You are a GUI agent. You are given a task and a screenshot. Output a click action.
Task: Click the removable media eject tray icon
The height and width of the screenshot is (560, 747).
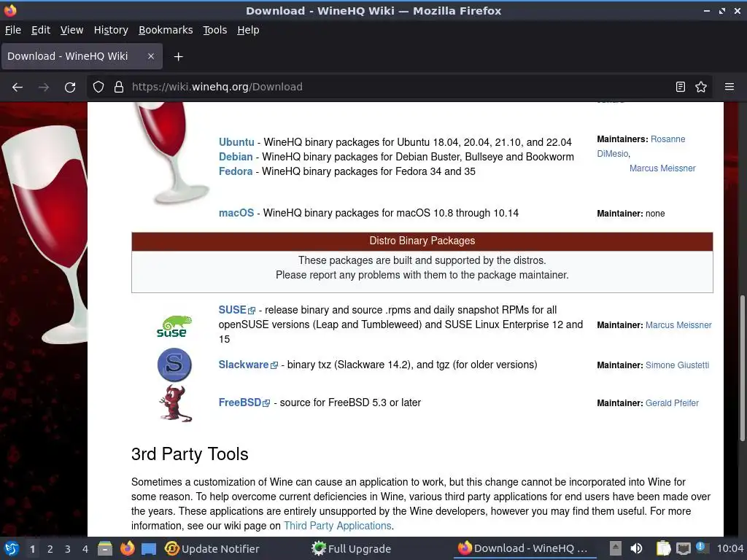point(616,548)
